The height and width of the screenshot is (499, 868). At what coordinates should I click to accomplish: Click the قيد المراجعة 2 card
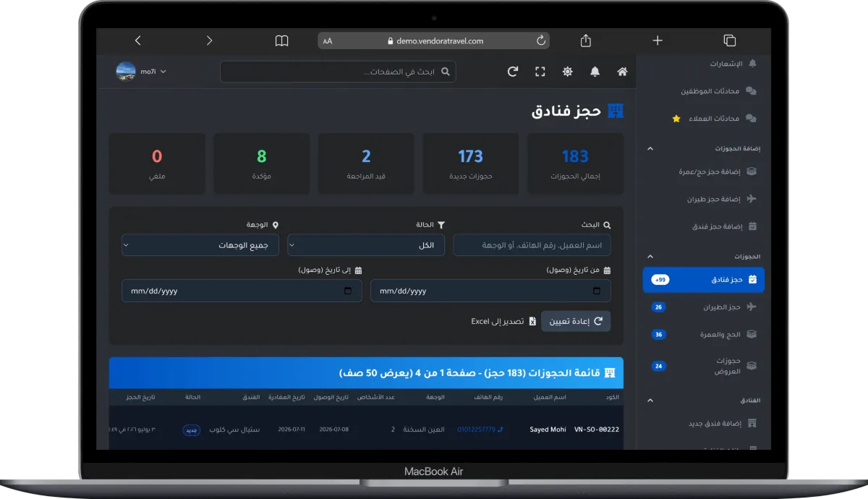click(366, 163)
